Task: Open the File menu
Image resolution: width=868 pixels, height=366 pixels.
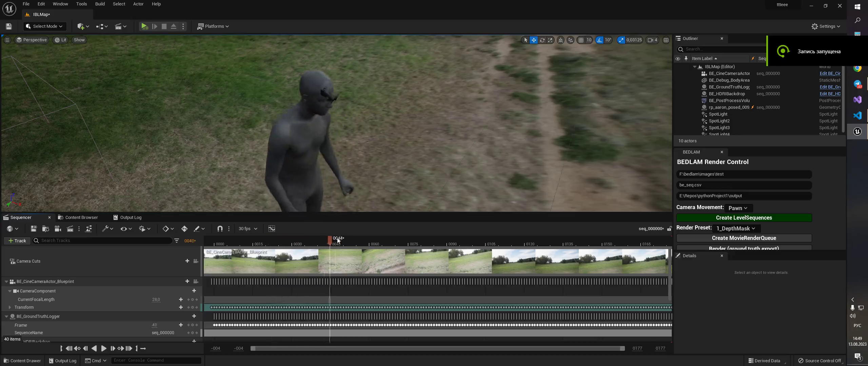Action: coord(26,4)
